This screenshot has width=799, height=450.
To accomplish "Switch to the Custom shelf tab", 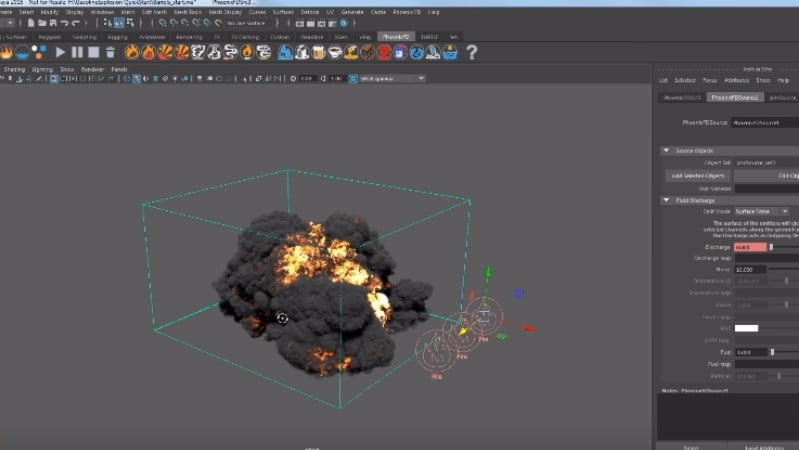I will (x=280, y=37).
